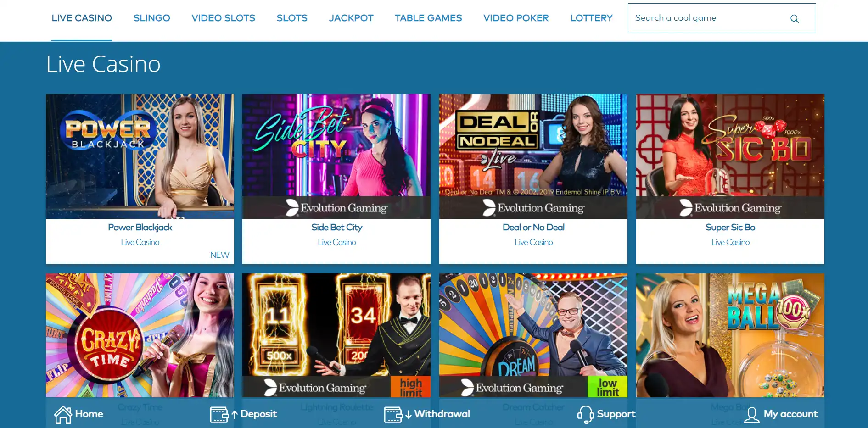Open the Jackpot category
This screenshot has width=868, height=428.
pyautogui.click(x=351, y=18)
